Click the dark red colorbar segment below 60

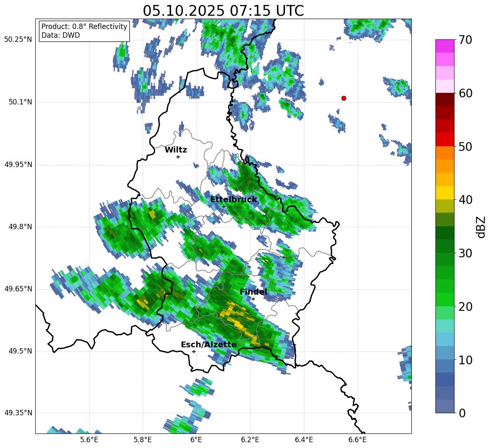[x=445, y=99]
